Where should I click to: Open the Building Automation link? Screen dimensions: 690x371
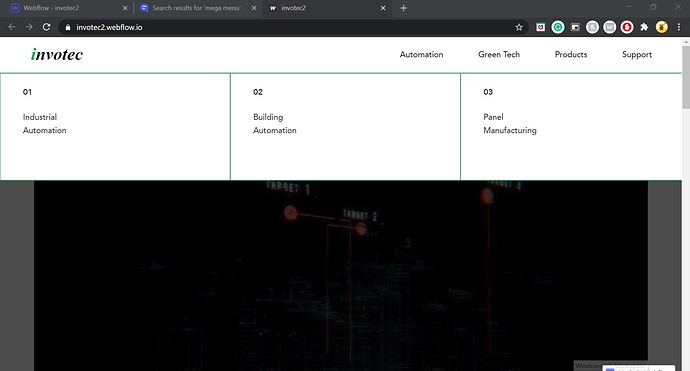click(275, 124)
